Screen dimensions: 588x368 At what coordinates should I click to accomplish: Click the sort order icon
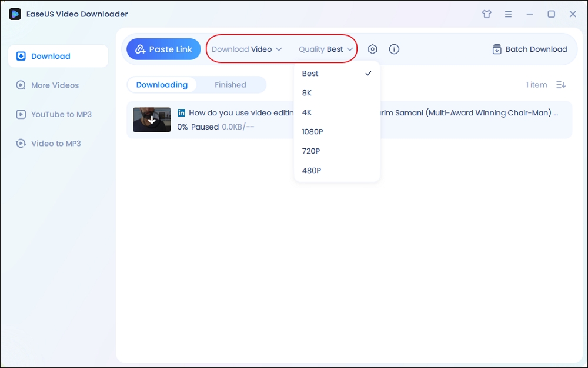(561, 85)
